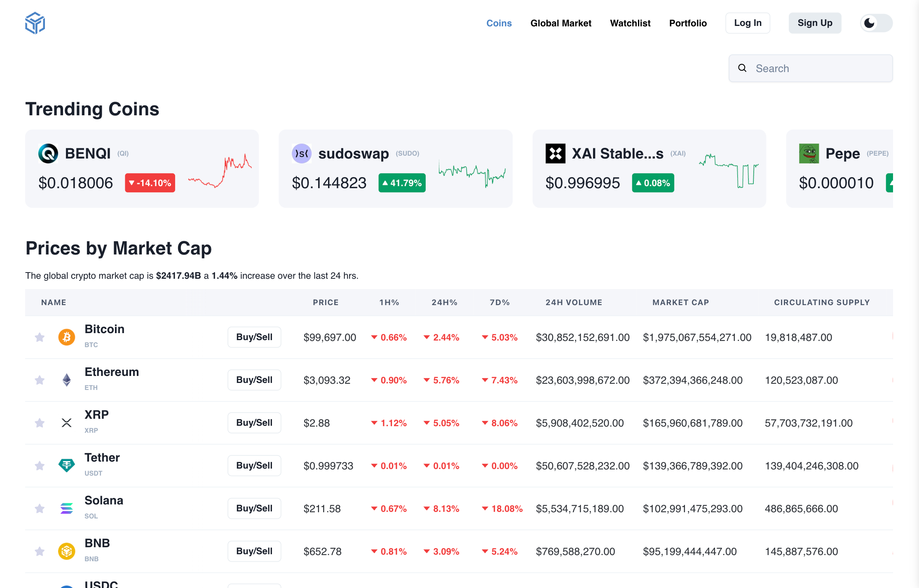Click the BENQI trending coin logo
This screenshot has height=588, width=919.
coord(48,154)
